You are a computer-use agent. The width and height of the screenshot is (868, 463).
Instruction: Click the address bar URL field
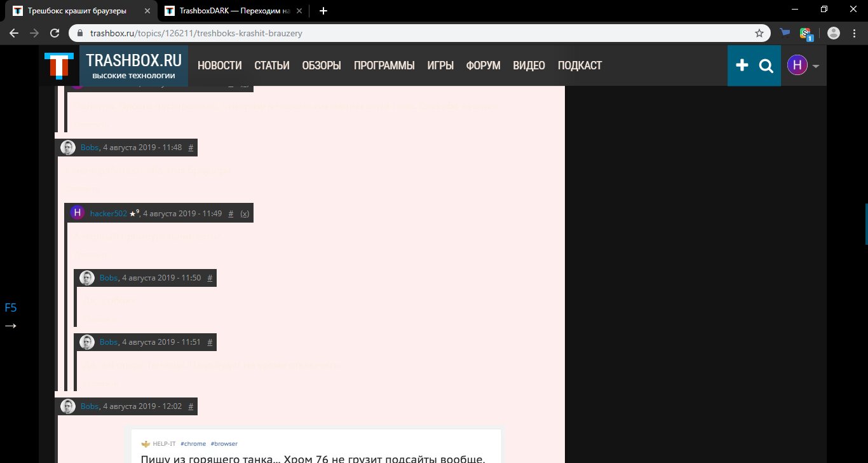[x=419, y=33]
